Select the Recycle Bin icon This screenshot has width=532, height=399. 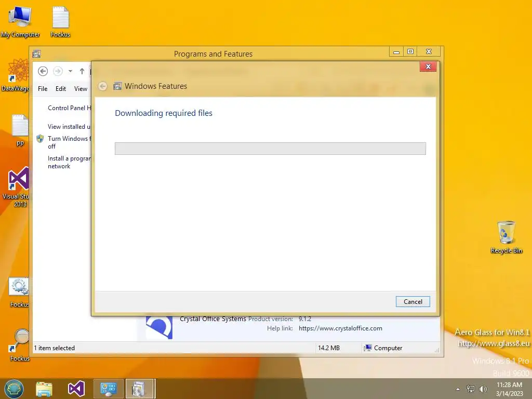506,237
